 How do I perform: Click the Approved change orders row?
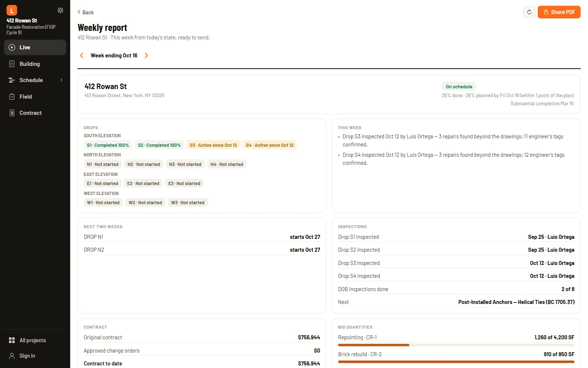pos(202,351)
